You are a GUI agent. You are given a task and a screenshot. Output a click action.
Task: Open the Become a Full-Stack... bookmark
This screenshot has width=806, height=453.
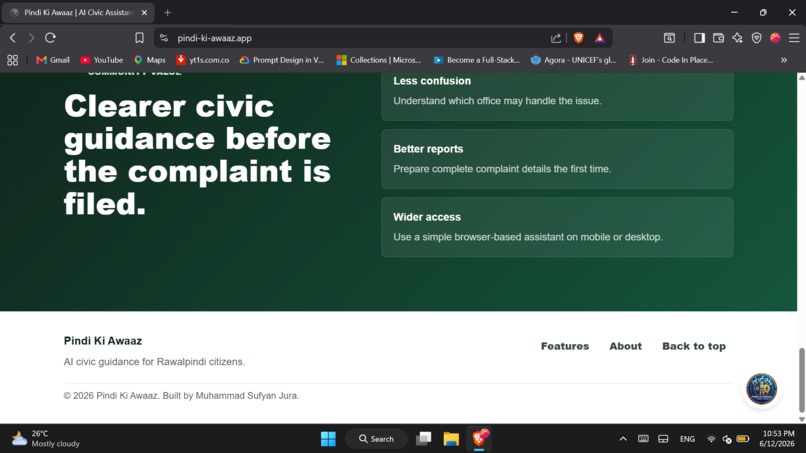(x=477, y=60)
